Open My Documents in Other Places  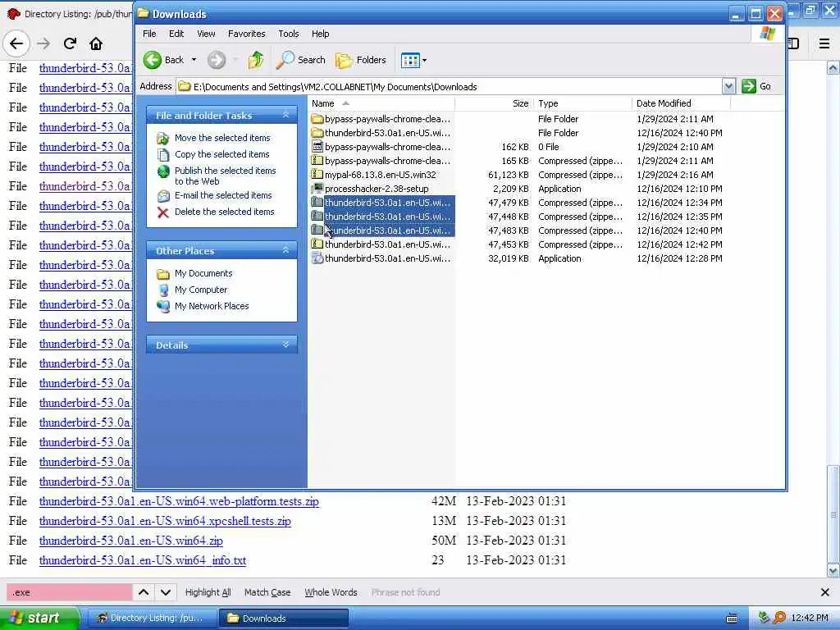point(203,273)
